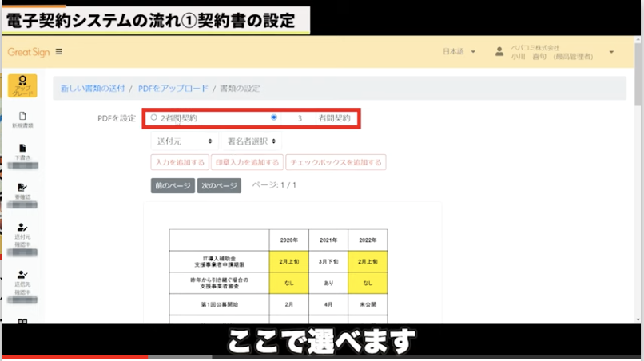Click 印章入力を追加する button

pyautogui.click(x=247, y=163)
